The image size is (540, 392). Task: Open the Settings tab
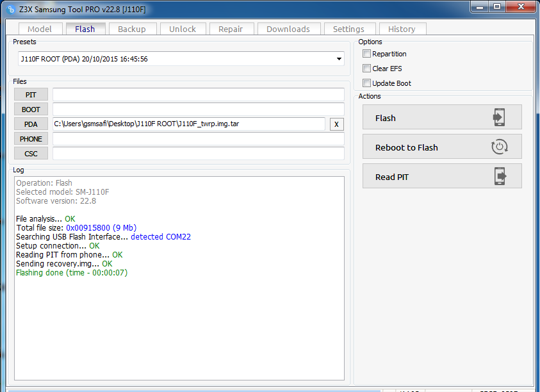349,29
